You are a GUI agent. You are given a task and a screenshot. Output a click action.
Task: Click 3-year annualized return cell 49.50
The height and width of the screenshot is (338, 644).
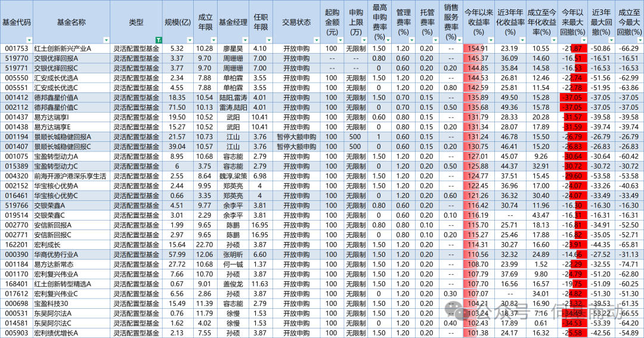tap(510, 98)
